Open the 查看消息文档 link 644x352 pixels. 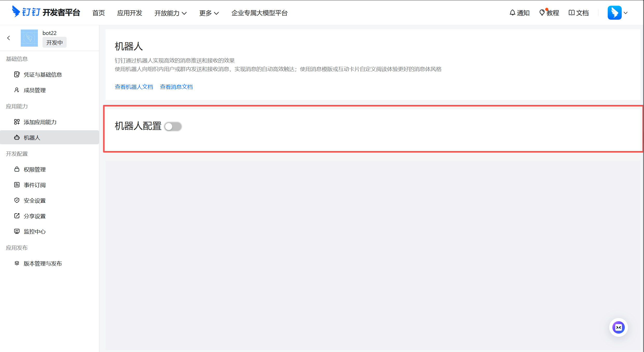click(176, 87)
